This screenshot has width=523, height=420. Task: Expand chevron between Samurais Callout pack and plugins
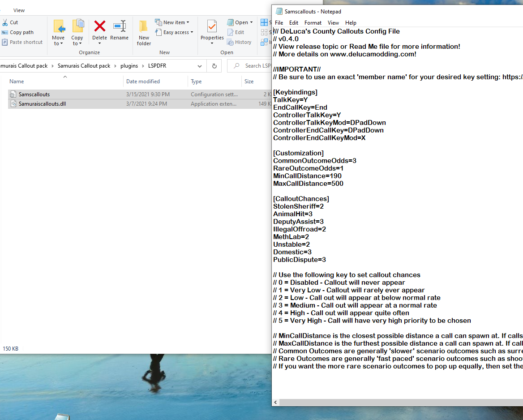116,66
